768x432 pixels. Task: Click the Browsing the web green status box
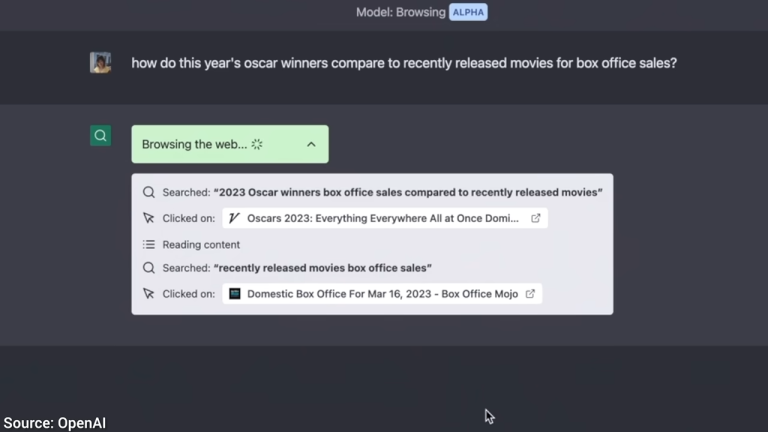pyautogui.click(x=230, y=144)
